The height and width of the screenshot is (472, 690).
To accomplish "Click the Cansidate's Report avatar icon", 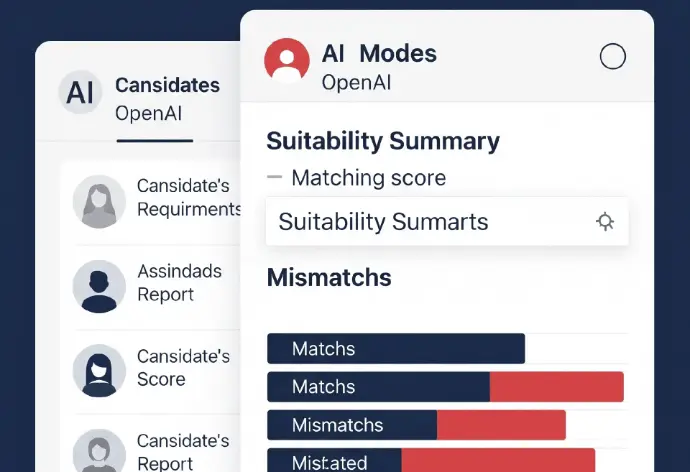I will coord(99,452).
